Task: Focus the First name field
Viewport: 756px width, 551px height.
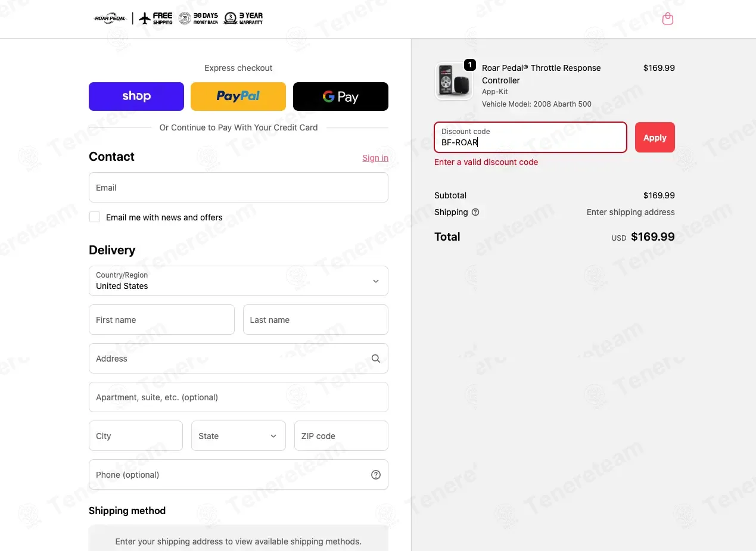Action: click(161, 320)
